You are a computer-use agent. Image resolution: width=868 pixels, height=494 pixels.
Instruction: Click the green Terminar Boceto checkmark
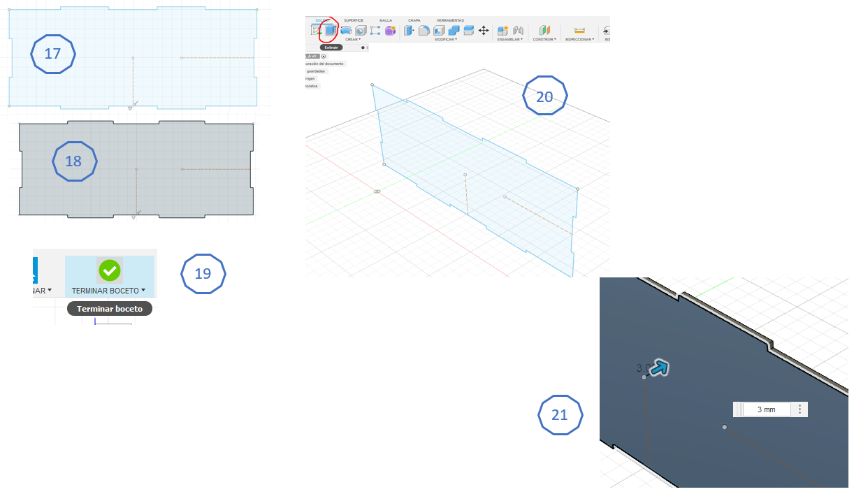click(110, 270)
